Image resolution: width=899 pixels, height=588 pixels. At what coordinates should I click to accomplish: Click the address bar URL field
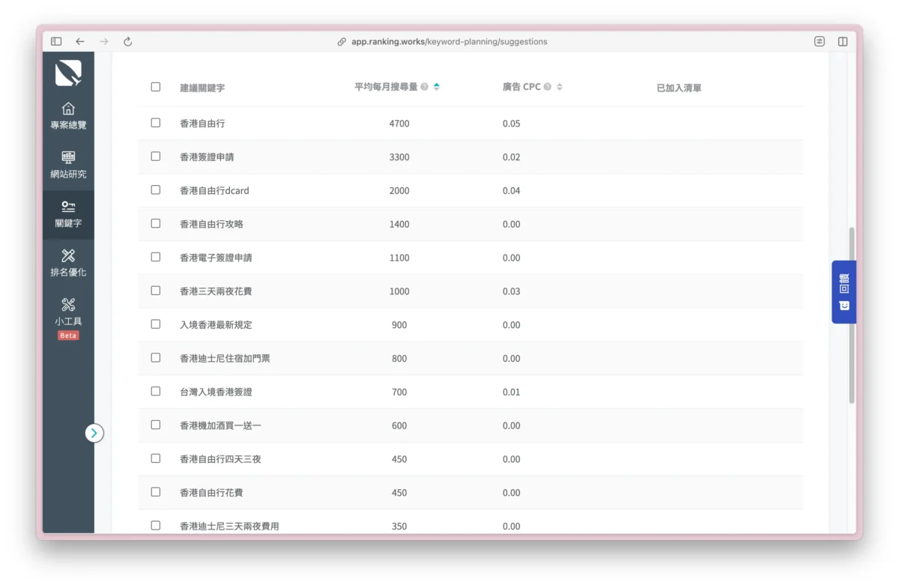pos(449,42)
